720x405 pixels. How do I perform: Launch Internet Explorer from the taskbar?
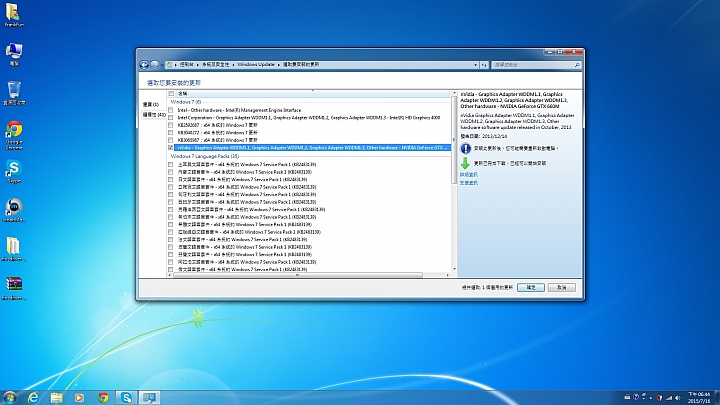(x=34, y=397)
